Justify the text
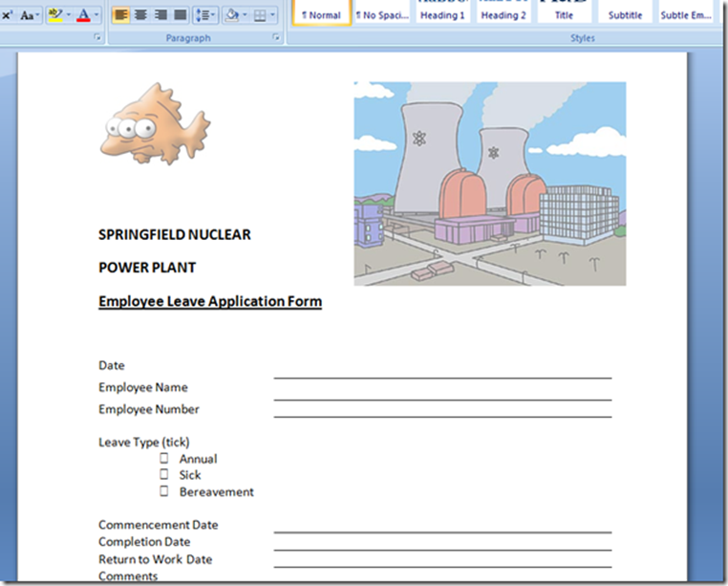Image resolution: width=728 pixels, height=586 pixels. tap(181, 15)
